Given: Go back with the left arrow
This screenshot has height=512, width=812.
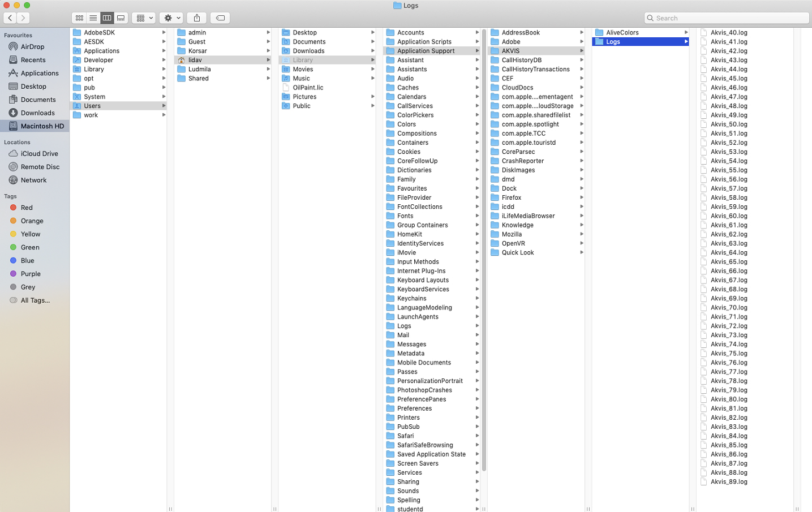Looking at the screenshot, I should click(10, 18).
